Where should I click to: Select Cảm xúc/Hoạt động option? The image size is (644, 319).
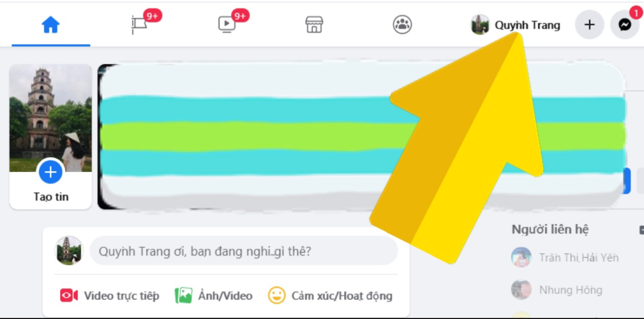tap(330, 295)
